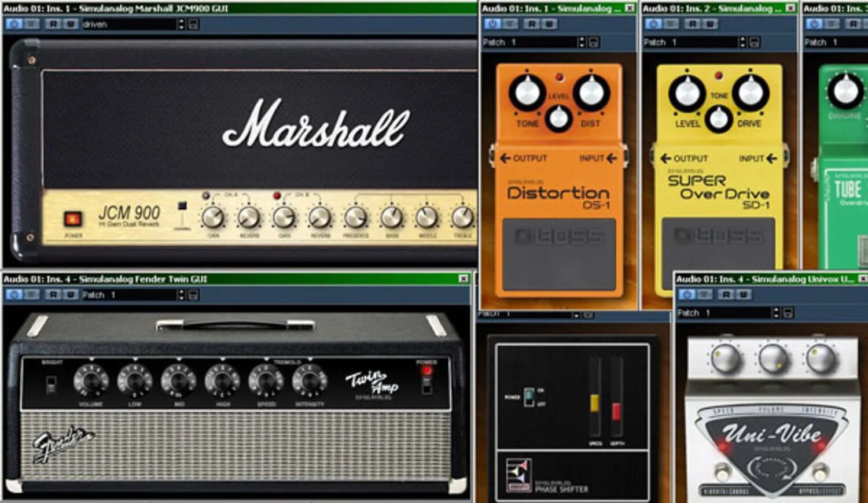The image size is (868, 503).
Task: Open the preset save icon in DS-1 window
Action: click(593, 42)
